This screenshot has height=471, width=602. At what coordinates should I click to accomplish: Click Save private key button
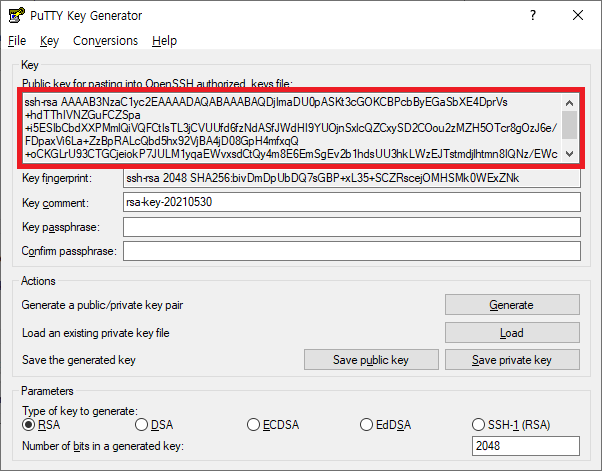click(x=512, y=360)
